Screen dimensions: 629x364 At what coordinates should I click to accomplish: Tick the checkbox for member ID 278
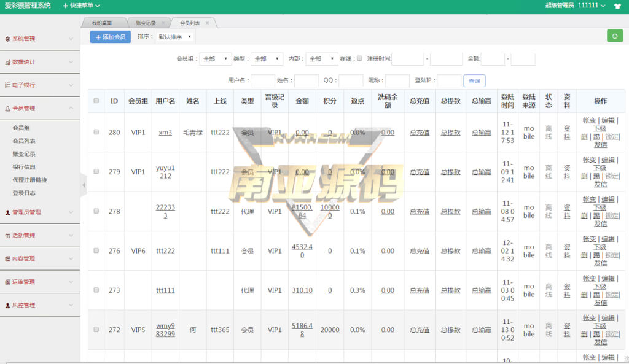coord(96,211)
